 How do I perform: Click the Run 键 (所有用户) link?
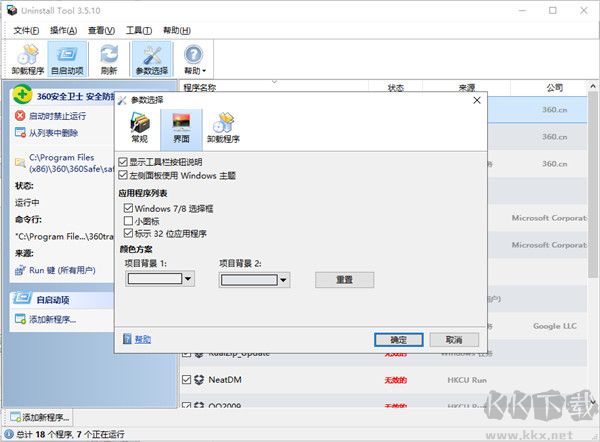(62, 270)
